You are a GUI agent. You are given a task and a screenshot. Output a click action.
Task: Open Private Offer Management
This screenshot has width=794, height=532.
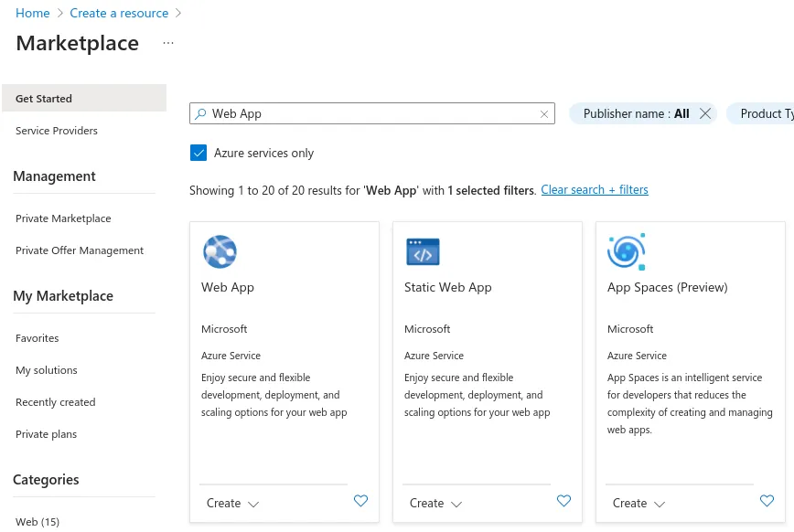tap(80, 250)
